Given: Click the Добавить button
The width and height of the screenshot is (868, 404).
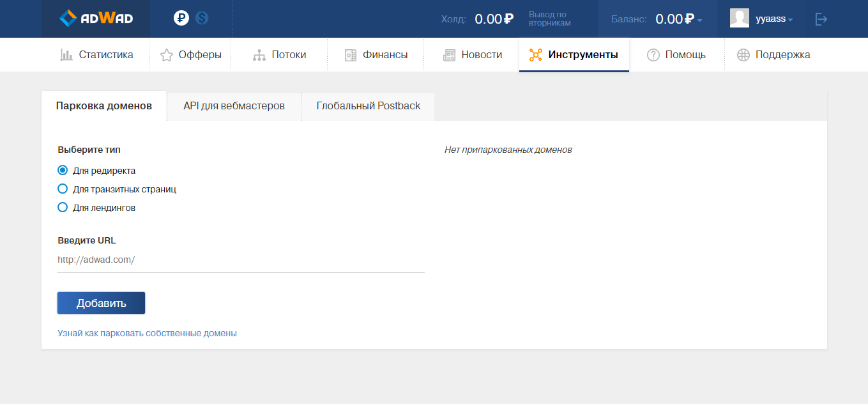Looking at the screenshot, I should 101,303.
